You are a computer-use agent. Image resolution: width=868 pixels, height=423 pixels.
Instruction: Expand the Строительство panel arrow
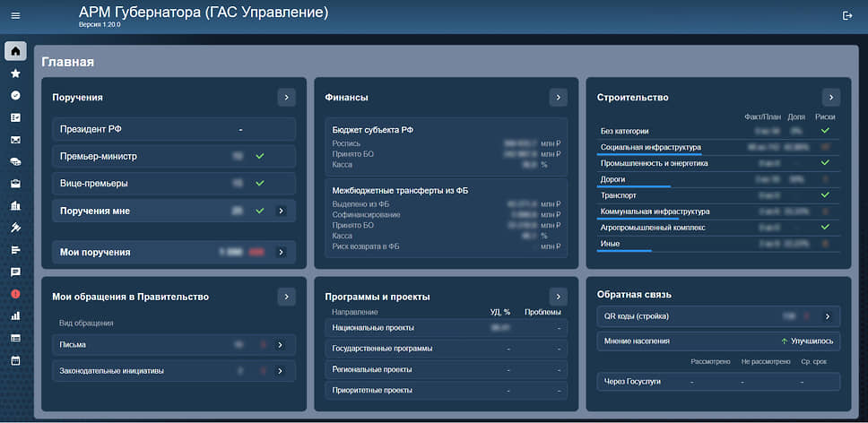point(831,98)
